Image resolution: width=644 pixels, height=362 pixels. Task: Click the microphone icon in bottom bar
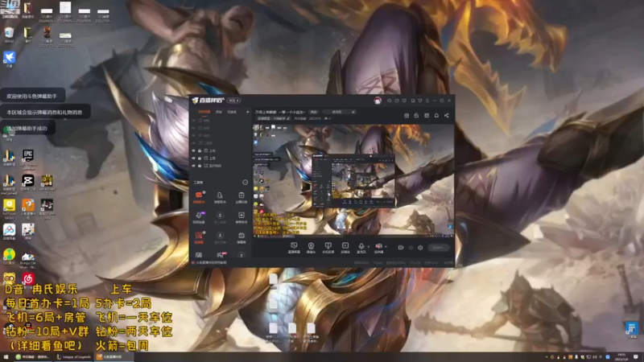361,247
